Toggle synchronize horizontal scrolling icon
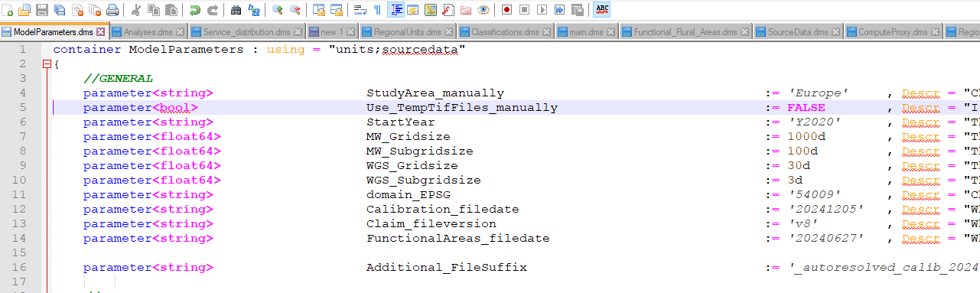 [337, 10]
